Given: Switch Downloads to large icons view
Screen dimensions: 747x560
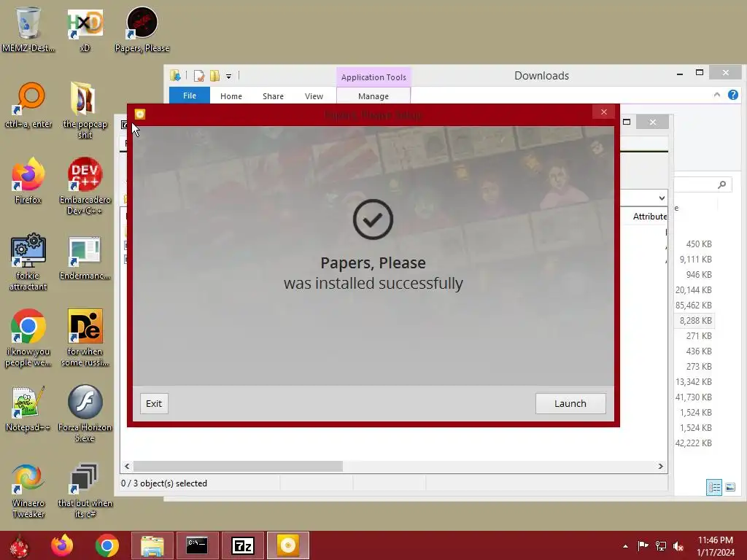Looking at the screenshot, I should (x=729, y=487).
